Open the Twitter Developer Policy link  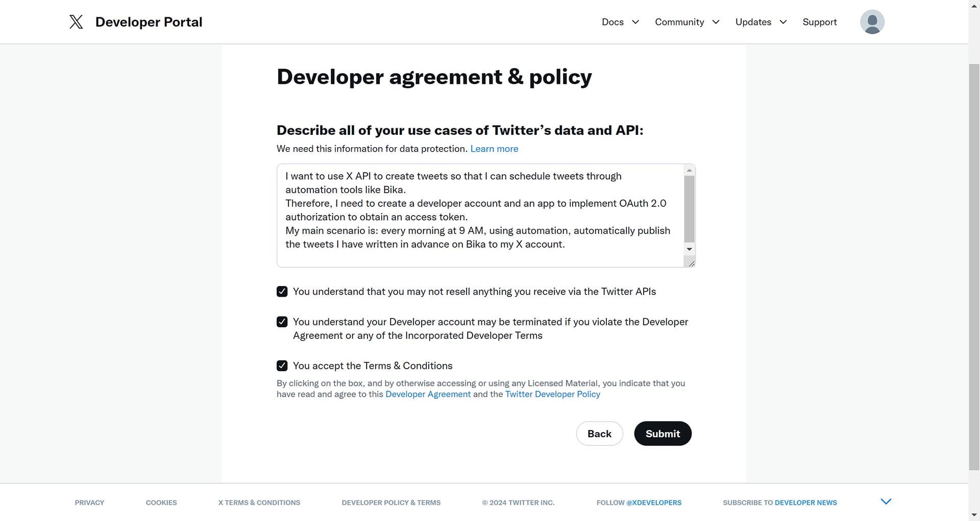[x=552, y=394]
